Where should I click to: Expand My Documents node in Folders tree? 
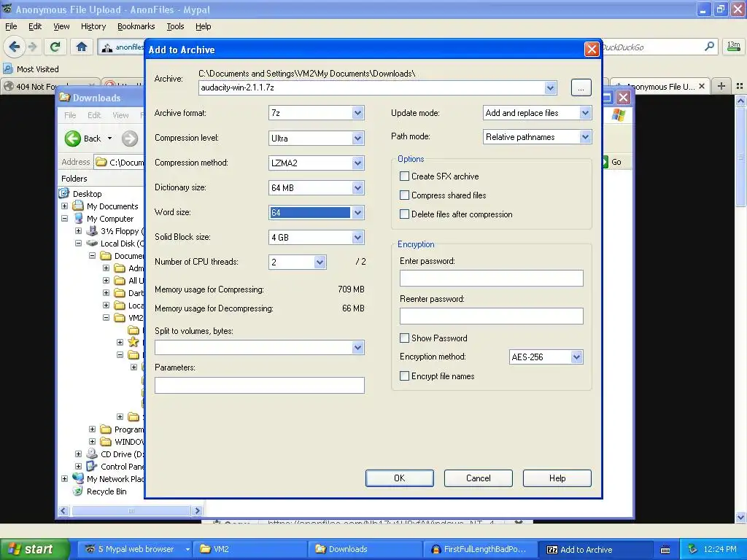[x=65, y=206]
